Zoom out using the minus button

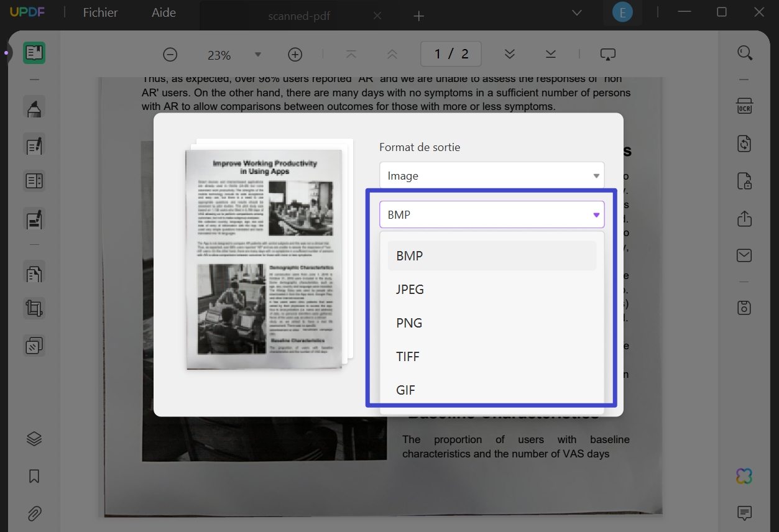[x=170, y=54]
